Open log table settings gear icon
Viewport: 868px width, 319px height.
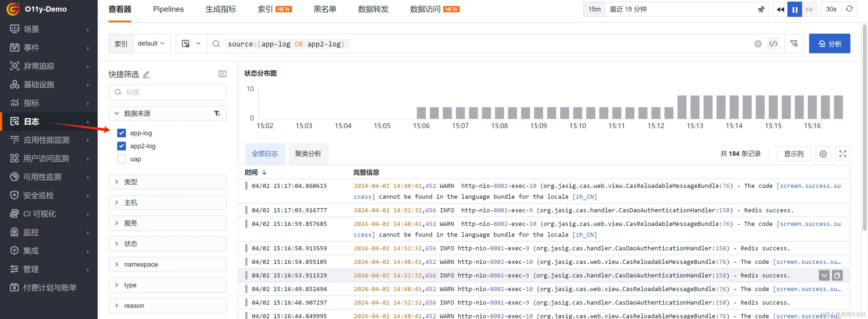click(x=823, y=154)
